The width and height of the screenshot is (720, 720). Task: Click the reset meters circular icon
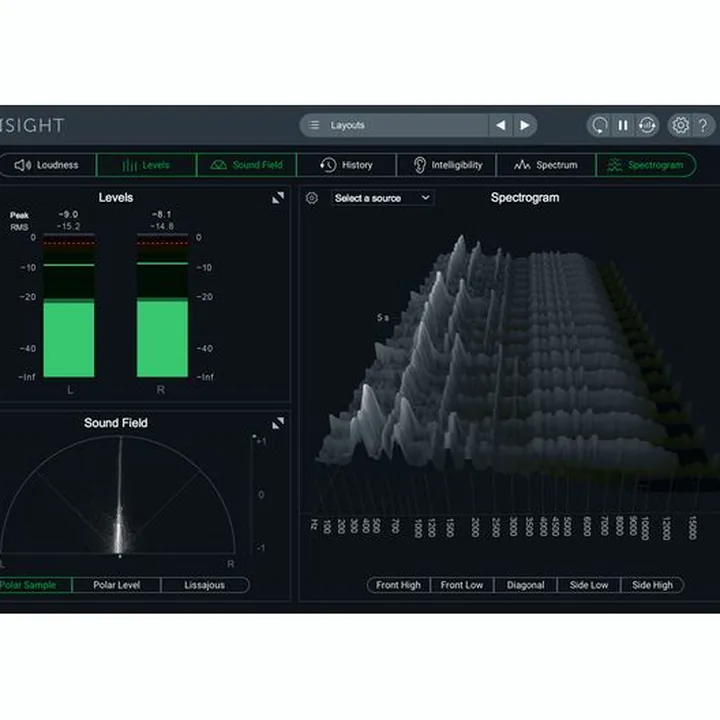coord(599,125)
